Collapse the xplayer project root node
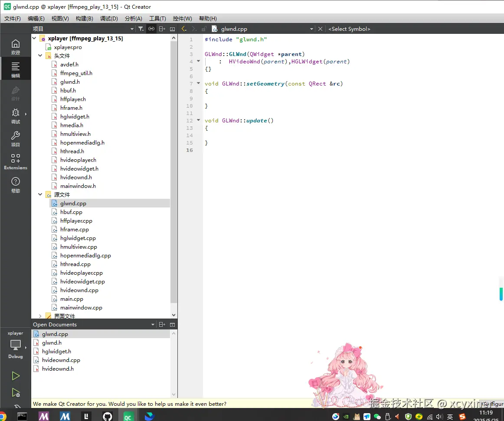The image size is (504, 421). point(34,38)
